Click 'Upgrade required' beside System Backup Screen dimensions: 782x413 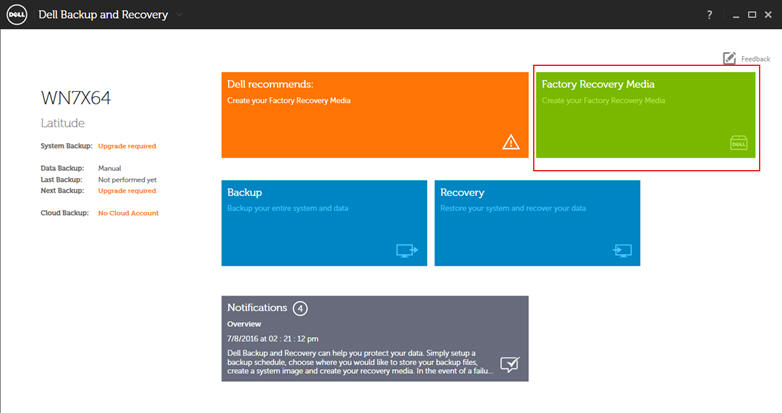[127, 146]
